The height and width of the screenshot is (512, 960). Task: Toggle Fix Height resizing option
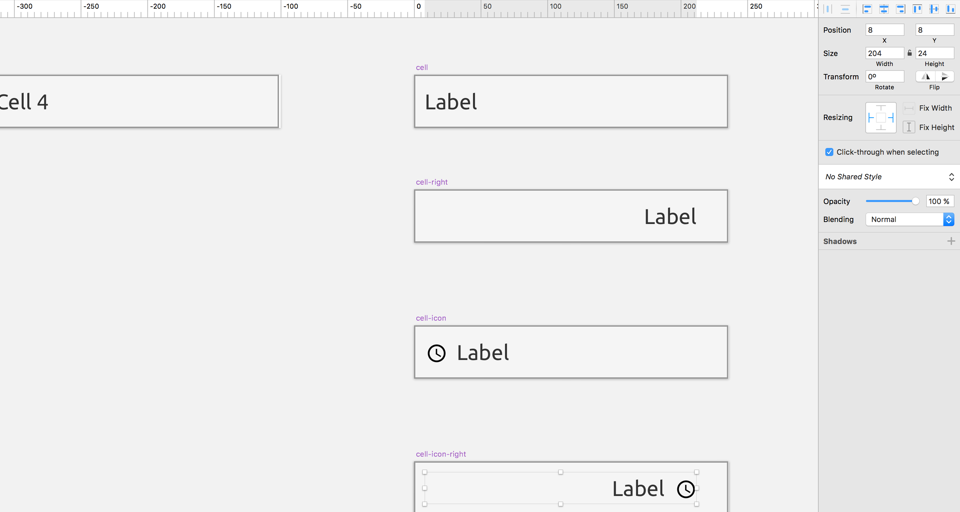click(909, 127)
